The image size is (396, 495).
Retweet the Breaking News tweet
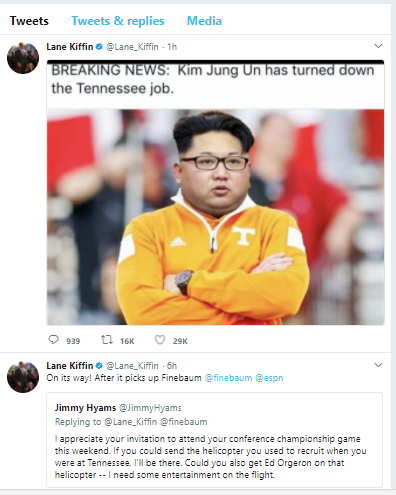click(x=107, y=340)
